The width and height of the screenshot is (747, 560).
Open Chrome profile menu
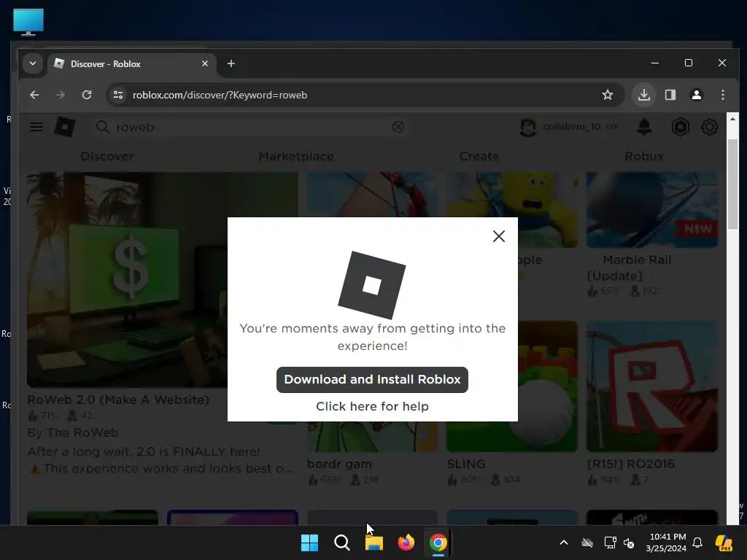[x=697, y=95]
